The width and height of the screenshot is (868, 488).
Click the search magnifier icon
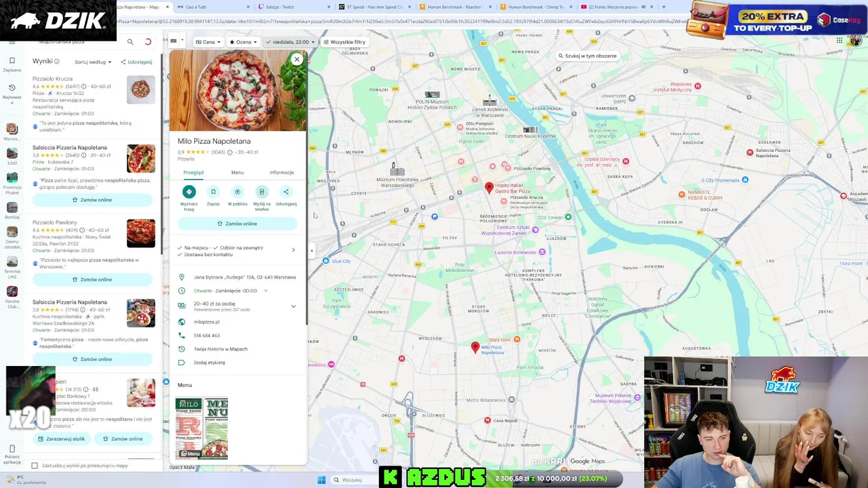[130, 42]
